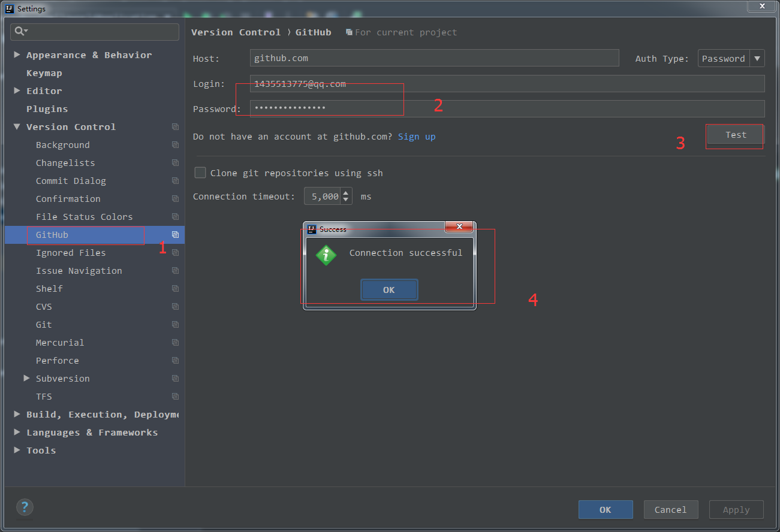This screenshot has width=780, height=532.
Task: Expand the Tools section
Action: (x=17, y=451)
